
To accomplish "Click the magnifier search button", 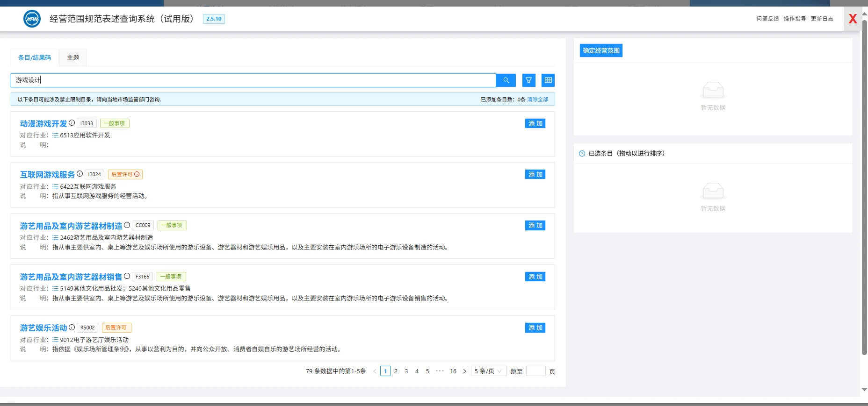I will (x=506, y=80).
